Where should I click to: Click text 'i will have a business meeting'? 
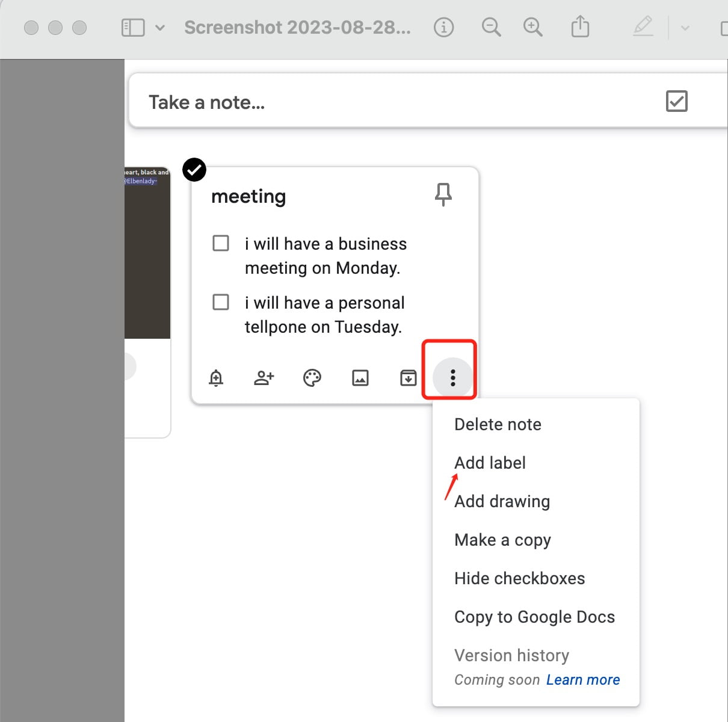click(325, 256)
